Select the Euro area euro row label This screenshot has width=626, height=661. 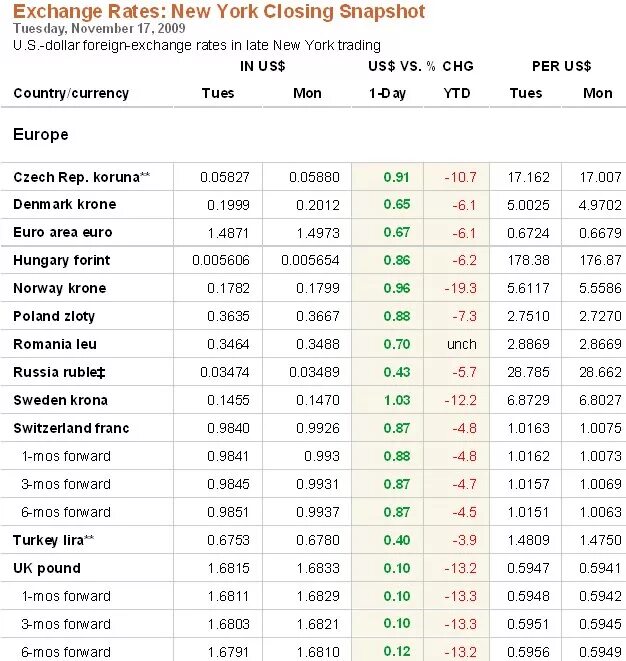pyautogui.click(x=63, y=232)
